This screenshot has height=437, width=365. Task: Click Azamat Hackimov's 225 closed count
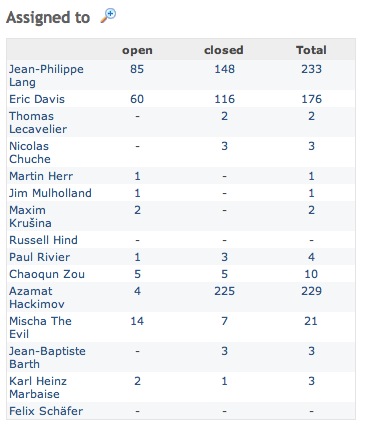224,291
